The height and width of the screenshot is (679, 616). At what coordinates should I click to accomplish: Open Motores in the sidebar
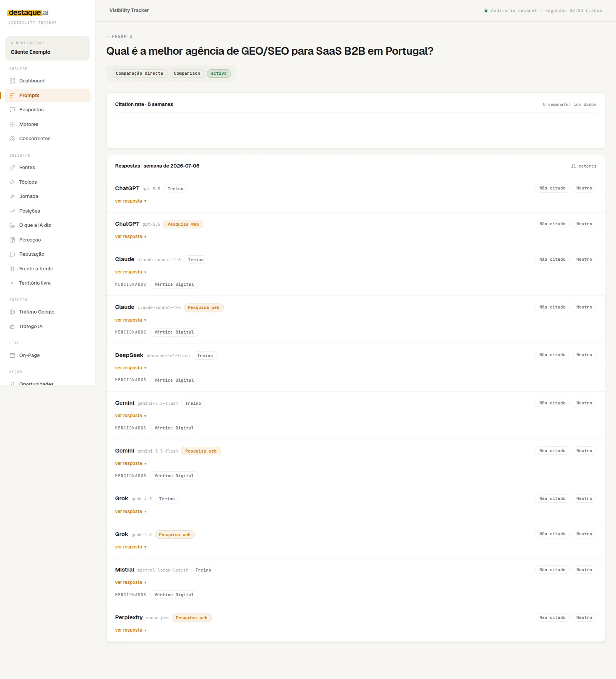tap(48, 124)
